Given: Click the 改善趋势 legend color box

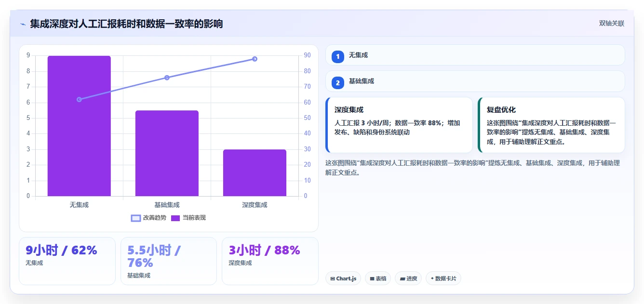Looking at the screenshot, I should click(x=136, y=218).
